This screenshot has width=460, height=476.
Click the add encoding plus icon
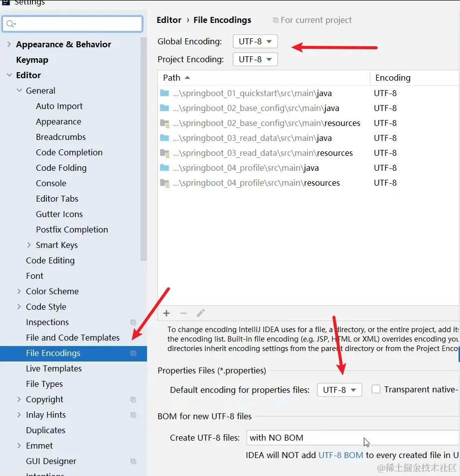point(166,313)
